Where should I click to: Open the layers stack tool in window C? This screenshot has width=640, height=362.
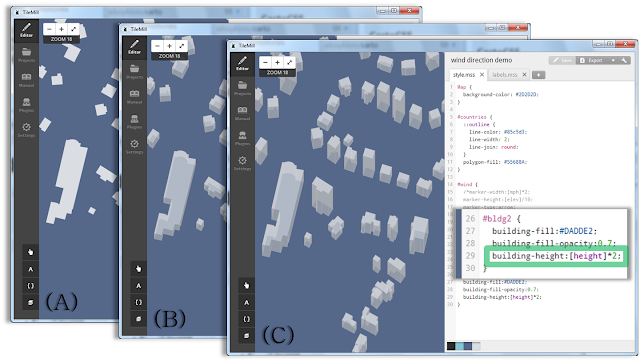[246, 336]
